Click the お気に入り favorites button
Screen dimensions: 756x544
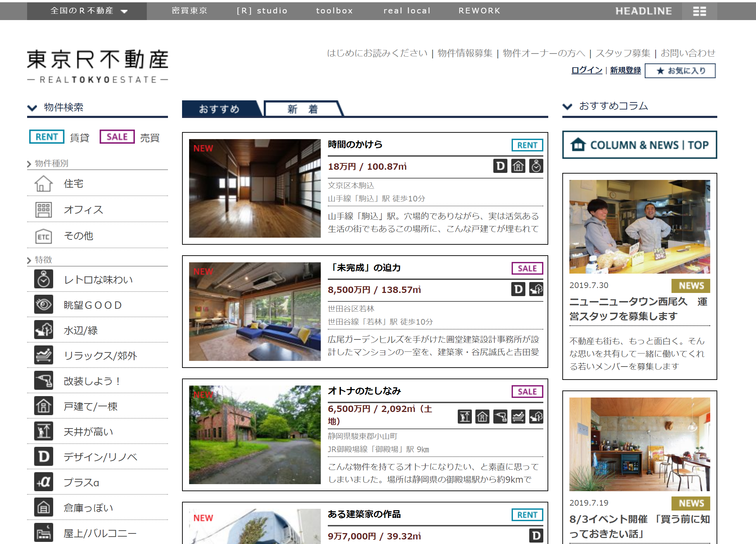(680, 71)
